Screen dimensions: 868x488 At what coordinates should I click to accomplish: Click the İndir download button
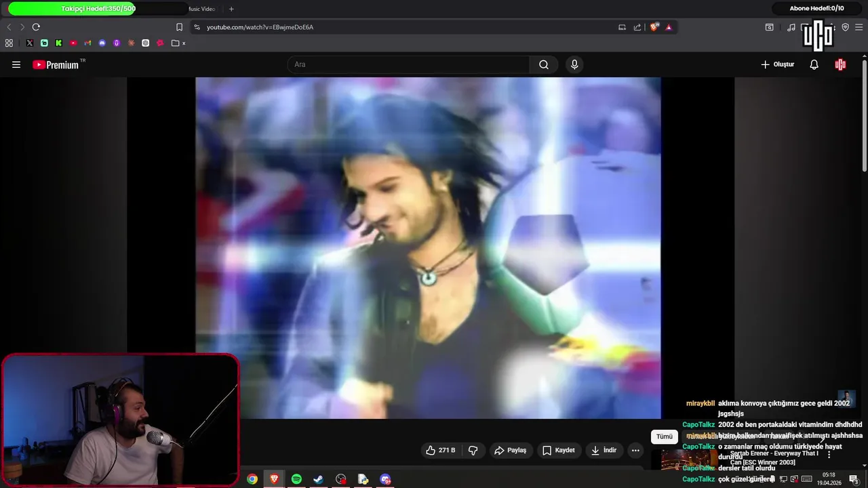pos(604,450)
